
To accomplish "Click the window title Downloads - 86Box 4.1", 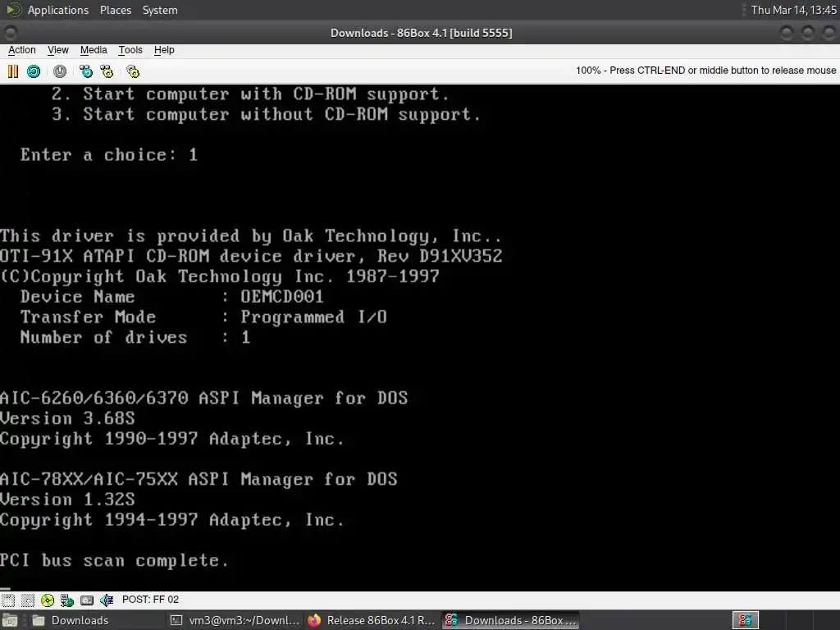I will point(421,33).
